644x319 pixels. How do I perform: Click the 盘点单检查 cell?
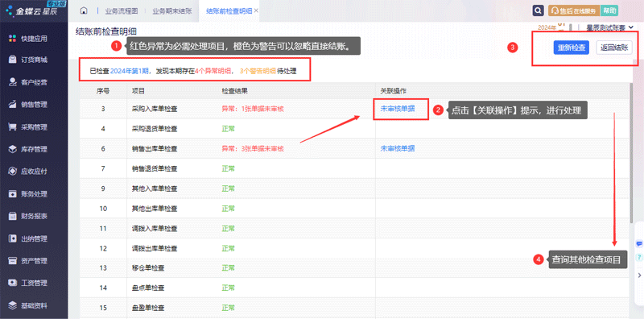[148, 288]
